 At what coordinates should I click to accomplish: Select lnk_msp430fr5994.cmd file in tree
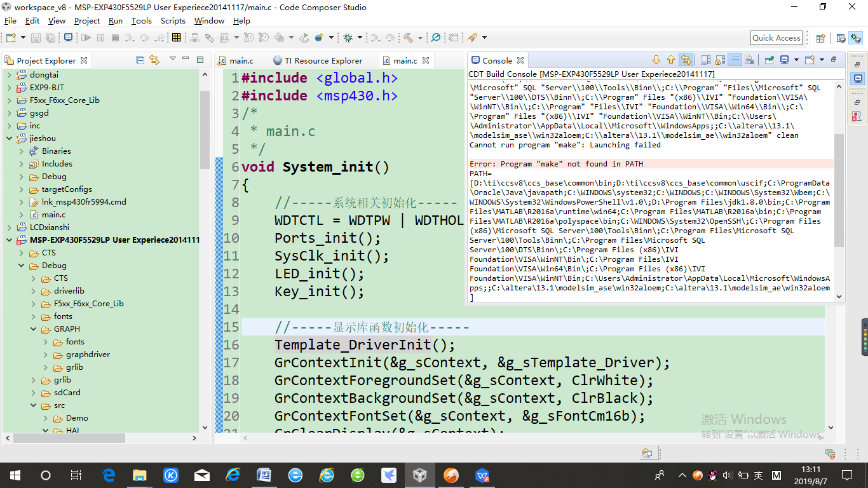[84, 201]
